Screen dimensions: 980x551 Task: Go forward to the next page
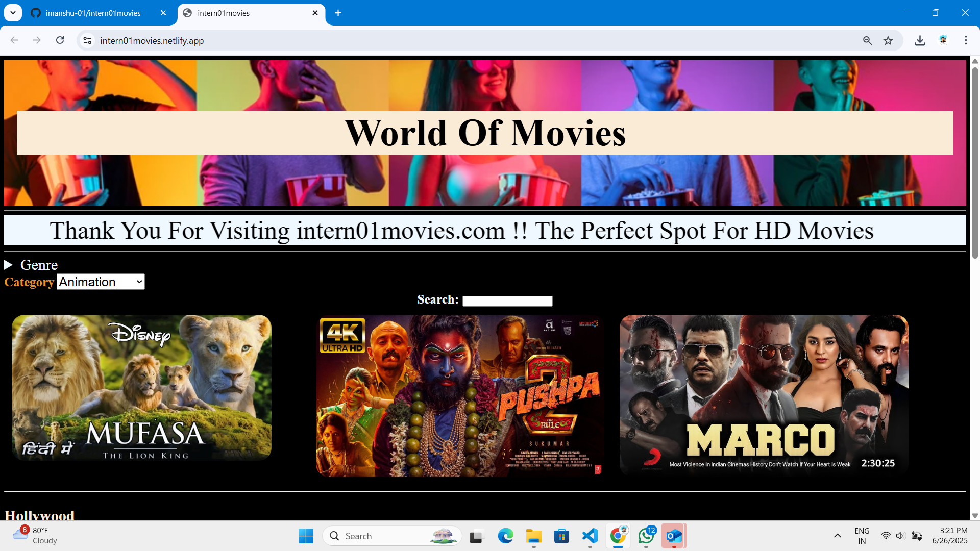37,40
